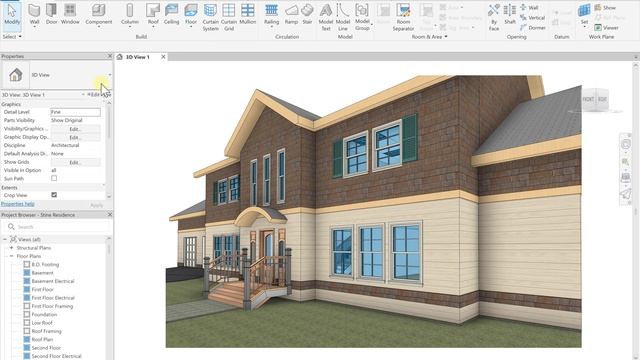Select the Shaft opening tool
Image resolution: width=640 pixels, height=360 pixels.
click(510, 14)
